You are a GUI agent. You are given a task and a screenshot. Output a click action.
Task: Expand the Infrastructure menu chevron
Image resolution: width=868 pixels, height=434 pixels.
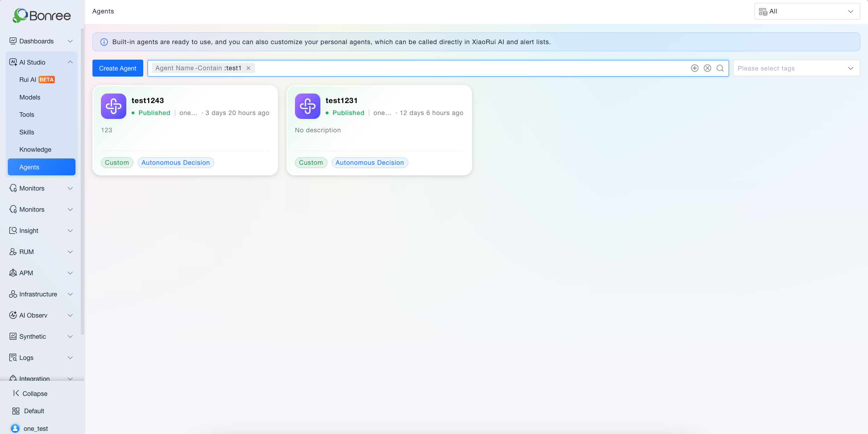pos(70,294)
